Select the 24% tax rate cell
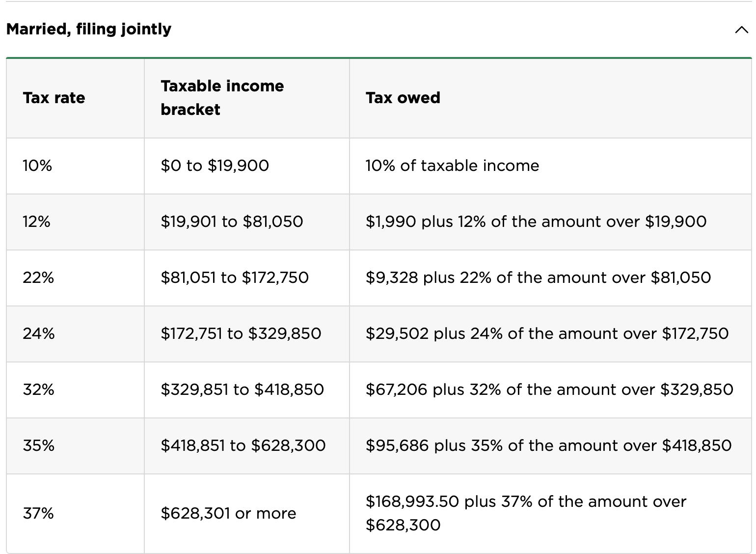Image resolution: width=756 pixels, height=554 pixels. point(39,333)
